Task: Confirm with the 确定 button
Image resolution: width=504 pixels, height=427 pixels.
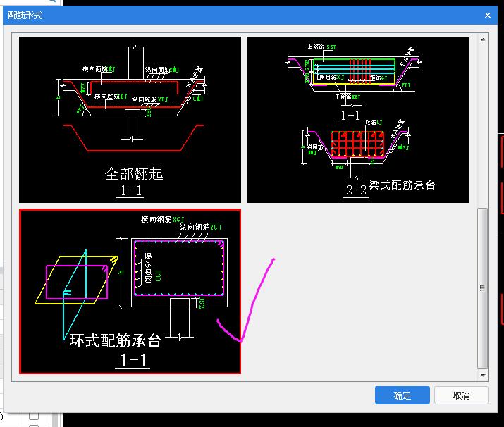Action: [402, 395]
